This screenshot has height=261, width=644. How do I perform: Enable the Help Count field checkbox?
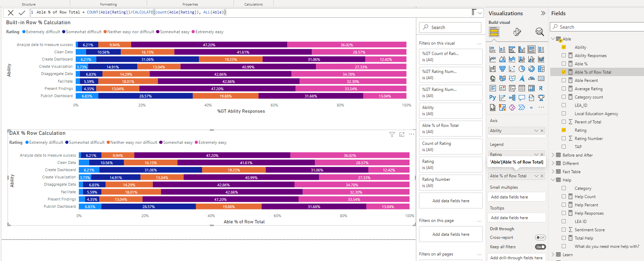(x=564, y=196)
